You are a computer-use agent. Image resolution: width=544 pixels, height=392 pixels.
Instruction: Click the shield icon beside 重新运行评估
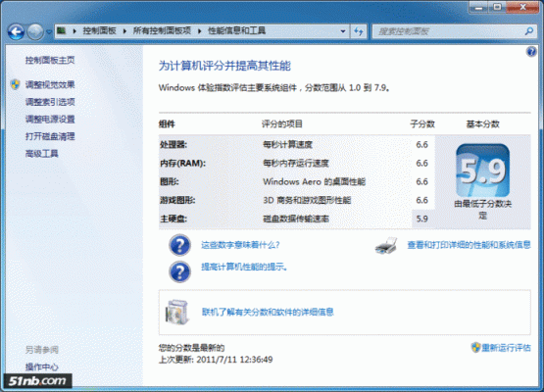point(475,347)
